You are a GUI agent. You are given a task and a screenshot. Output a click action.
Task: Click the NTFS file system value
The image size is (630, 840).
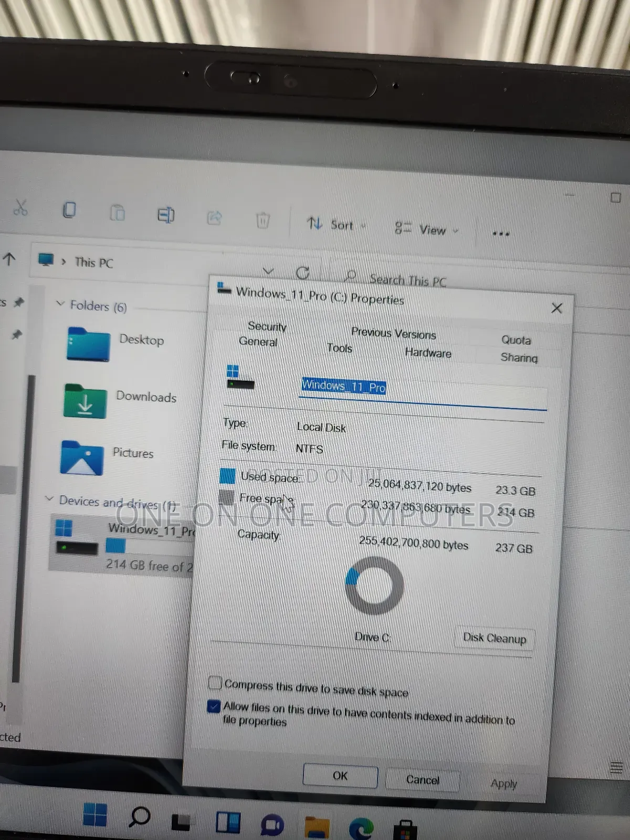pos(309,449)
